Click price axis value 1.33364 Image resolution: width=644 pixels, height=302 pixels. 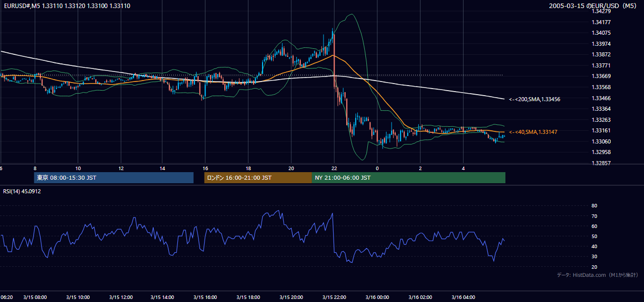(602, 109)
